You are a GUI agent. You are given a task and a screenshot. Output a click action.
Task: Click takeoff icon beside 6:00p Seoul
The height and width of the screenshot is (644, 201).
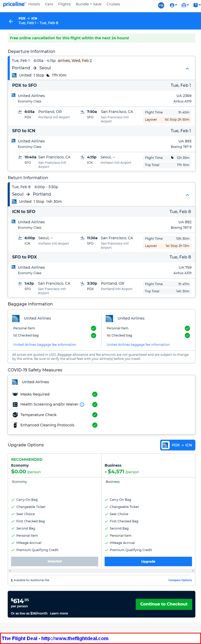point(20,238)
